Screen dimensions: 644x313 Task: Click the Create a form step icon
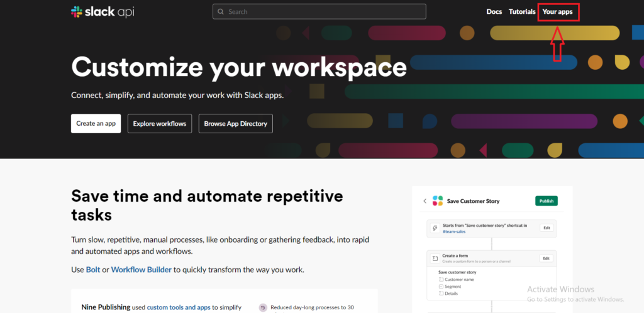[435, 258]
